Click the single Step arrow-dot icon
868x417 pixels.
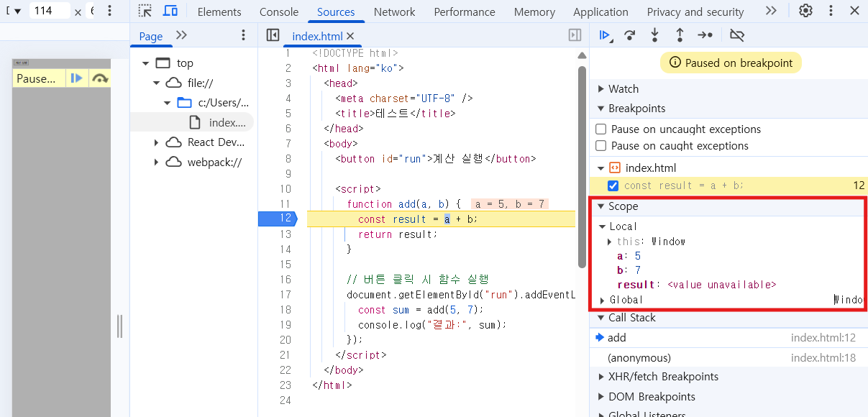point(705,35)
